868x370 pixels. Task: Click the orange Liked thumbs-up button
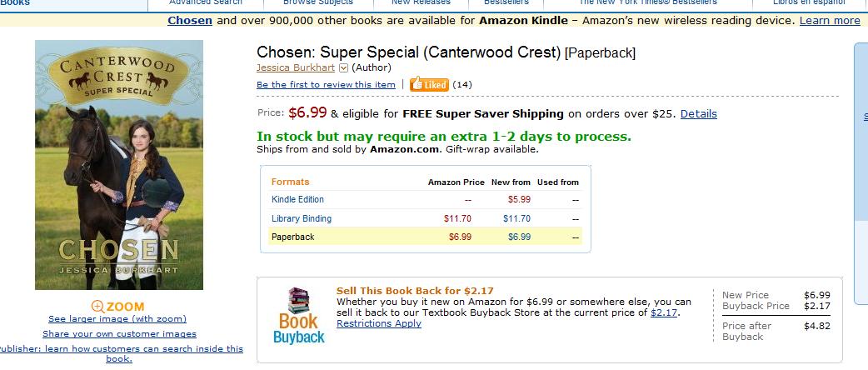coord(430,84)
